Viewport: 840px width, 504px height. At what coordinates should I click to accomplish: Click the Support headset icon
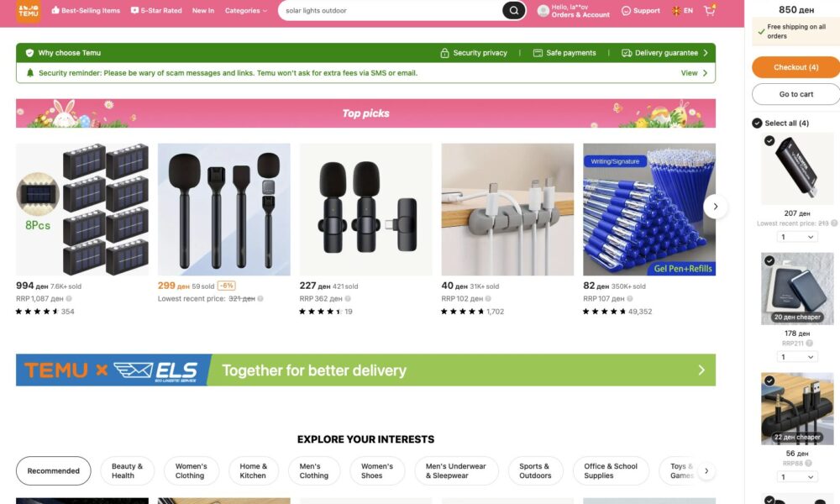click(x=626, y=11)
